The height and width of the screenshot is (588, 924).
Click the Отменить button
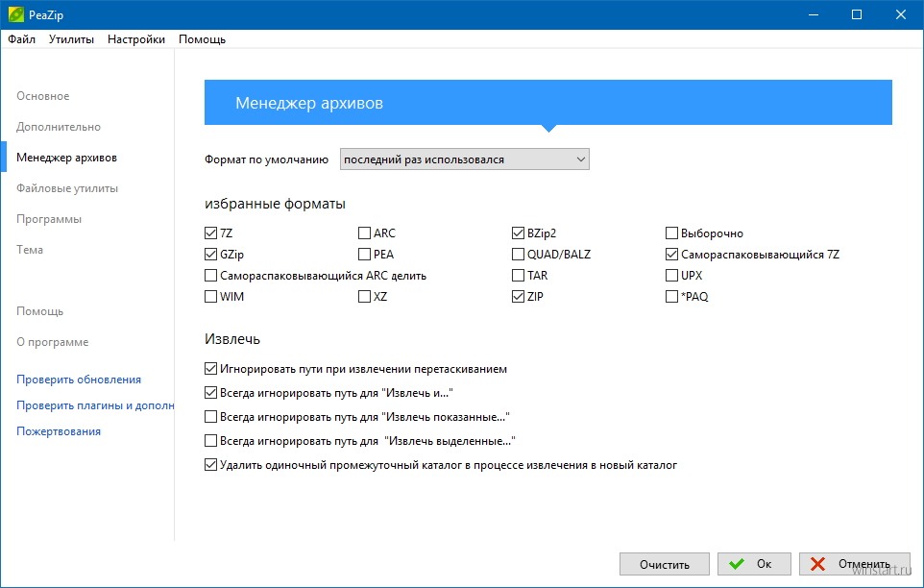[855, 564]
